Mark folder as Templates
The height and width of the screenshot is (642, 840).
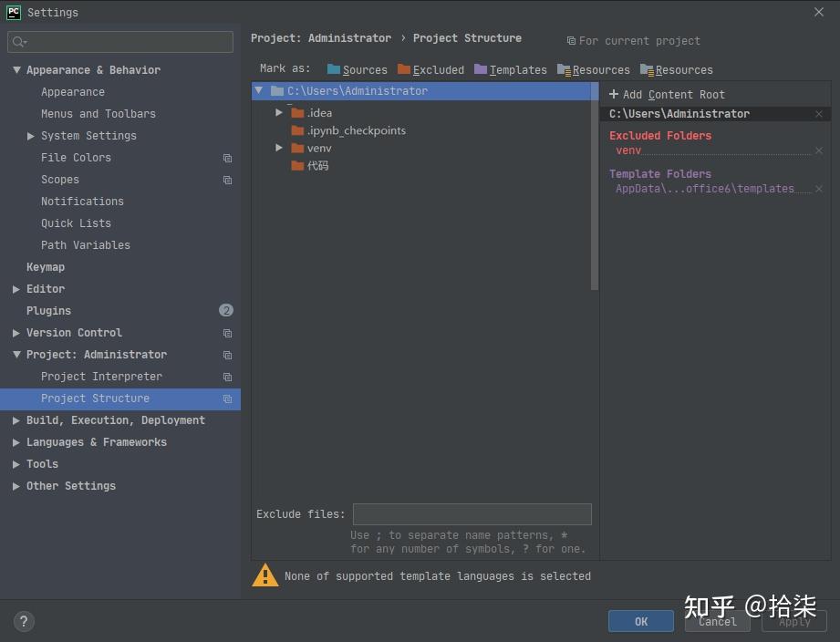(x=510, y=70)
